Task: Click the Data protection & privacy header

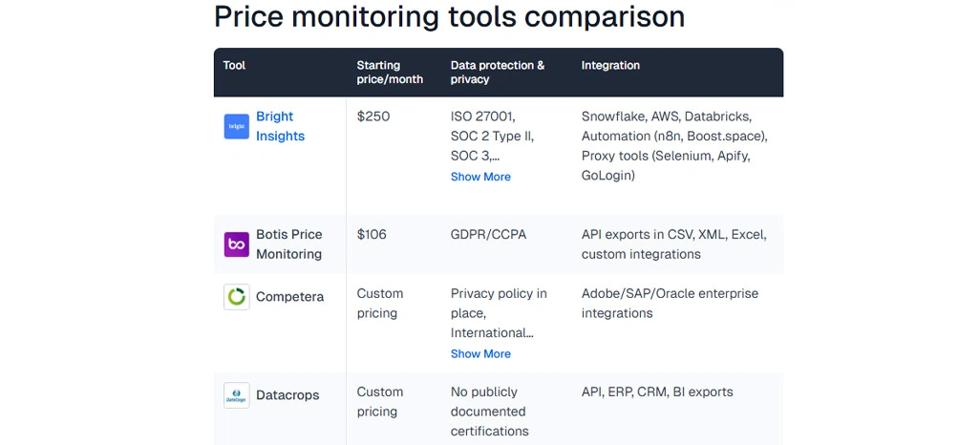Action: (498, 73)
